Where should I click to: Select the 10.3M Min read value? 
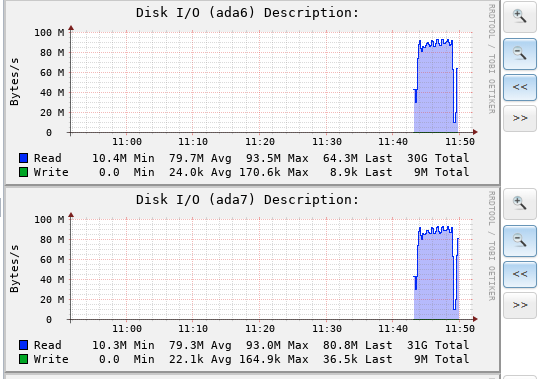tap(123, 346)
